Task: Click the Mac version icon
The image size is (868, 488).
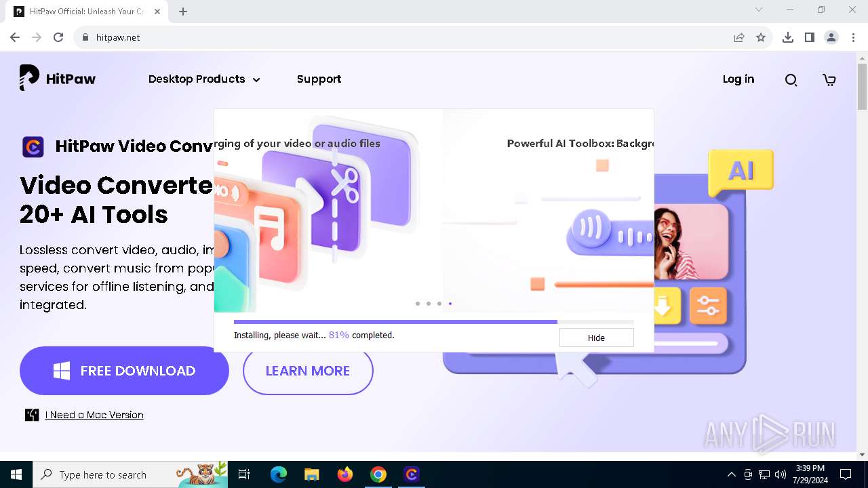Action: pos(32,415)
